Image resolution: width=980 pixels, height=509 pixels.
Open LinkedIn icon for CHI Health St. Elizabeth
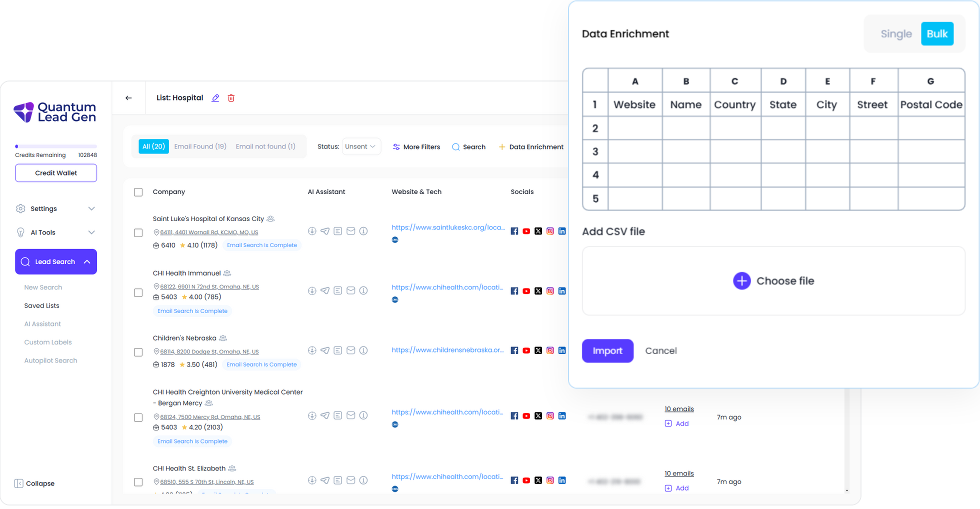562,480
